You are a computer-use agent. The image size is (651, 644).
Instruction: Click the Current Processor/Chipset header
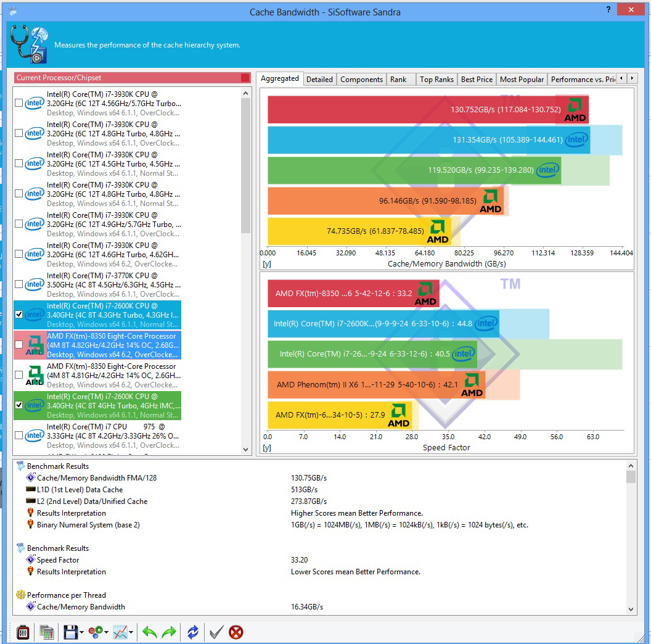tap(132, 78)
